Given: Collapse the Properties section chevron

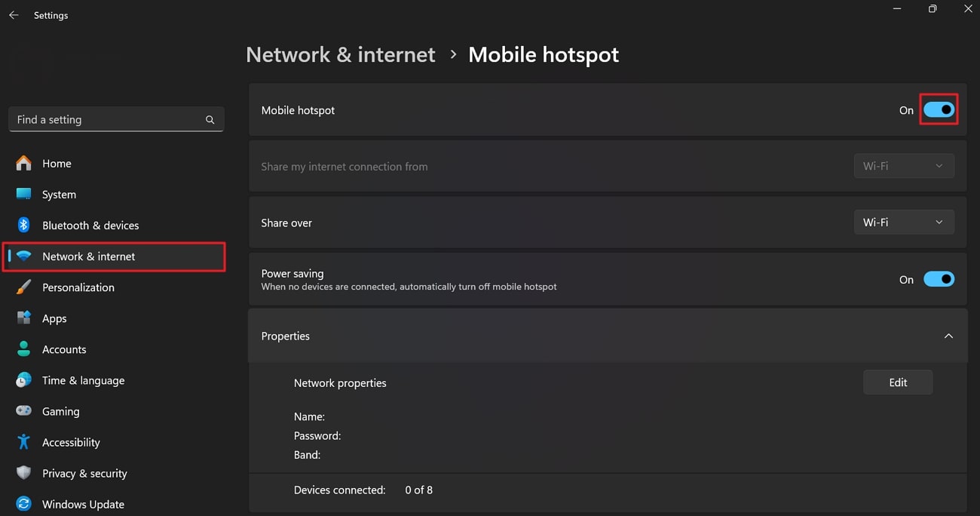Looking at the screenshot, I should click(x=948, y=336).
